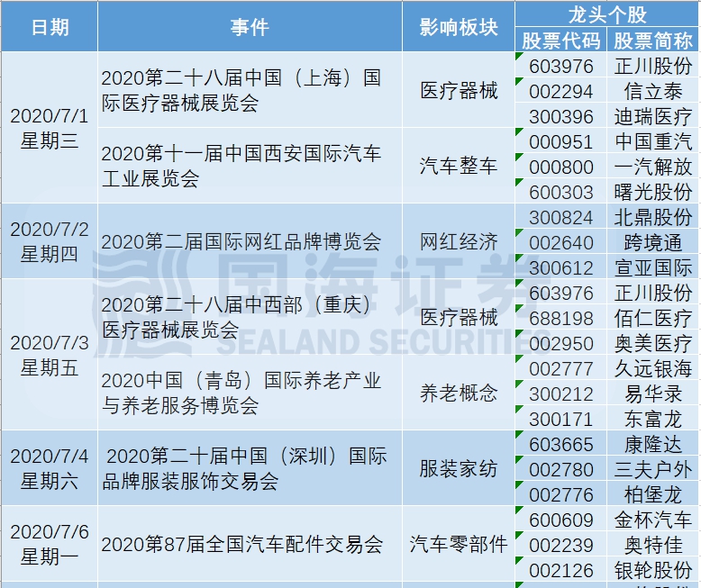The width and height of the screenshot is (701, 588).
Task: Select the 西安国际汽车工业展览会 event cell
Action: [x=250, y=166]
